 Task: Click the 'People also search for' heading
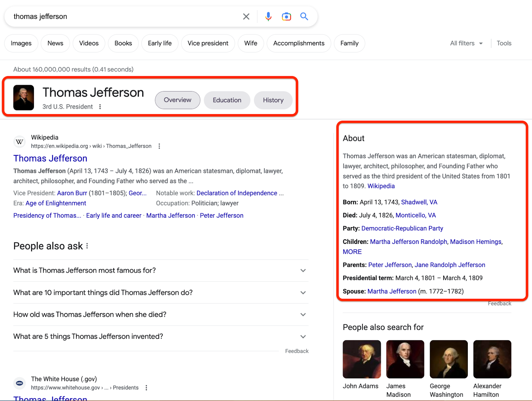point(383,327)
